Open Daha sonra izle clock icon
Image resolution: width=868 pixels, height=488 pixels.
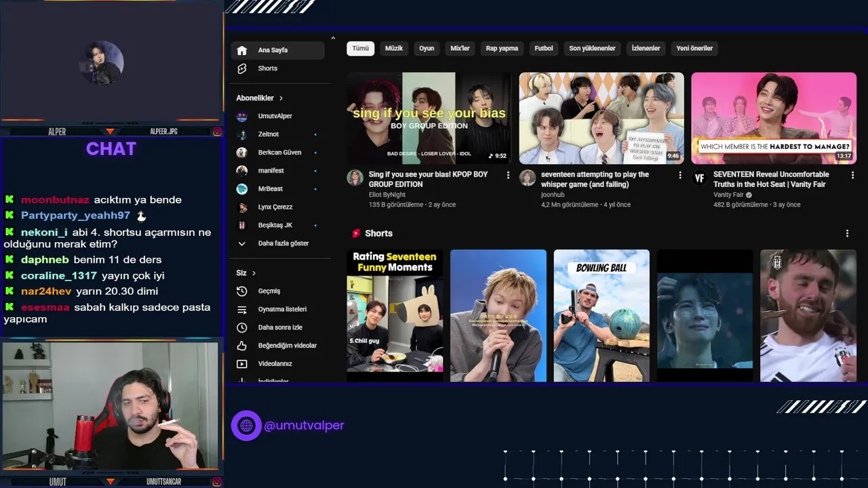(x=242, y=327)
